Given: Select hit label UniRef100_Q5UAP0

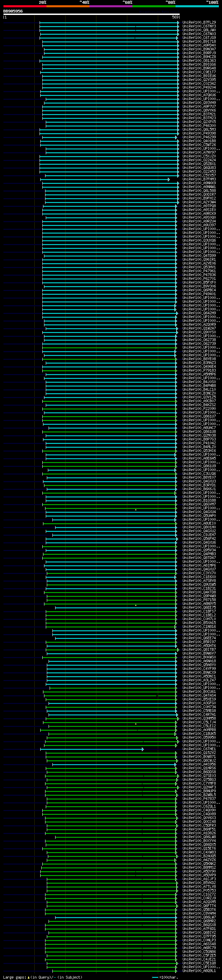Looking at the screenshot, I should tap(199, 516).
